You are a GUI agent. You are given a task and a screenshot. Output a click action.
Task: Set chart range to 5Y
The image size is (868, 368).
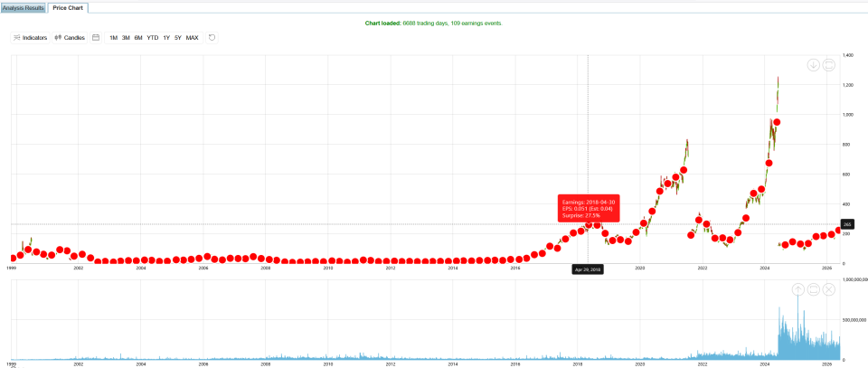pos(178,38)
